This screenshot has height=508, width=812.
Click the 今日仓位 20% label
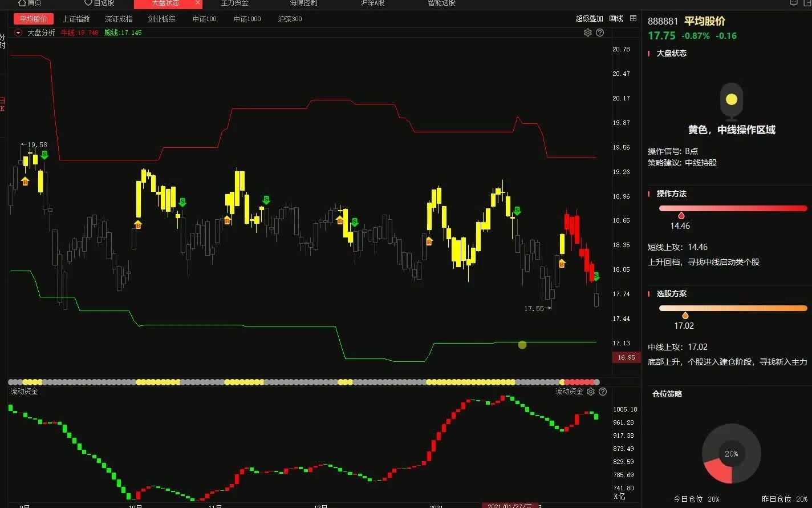point(696,499)
